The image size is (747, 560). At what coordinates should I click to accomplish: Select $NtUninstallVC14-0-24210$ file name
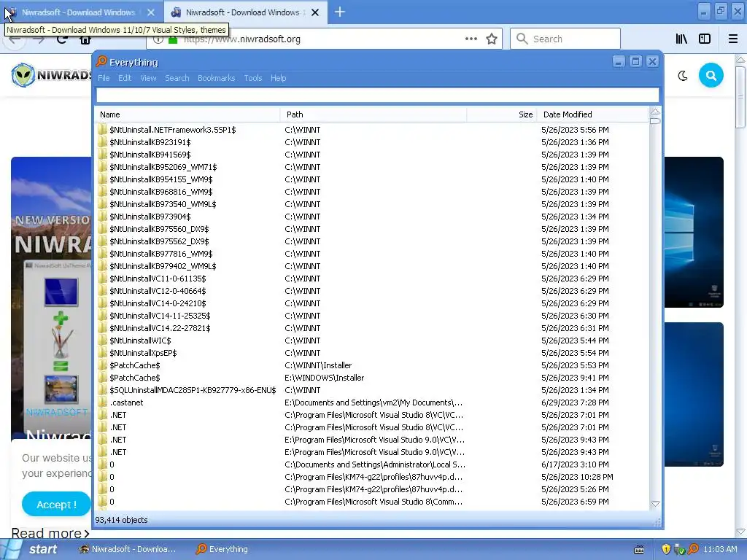coord(158,303)
